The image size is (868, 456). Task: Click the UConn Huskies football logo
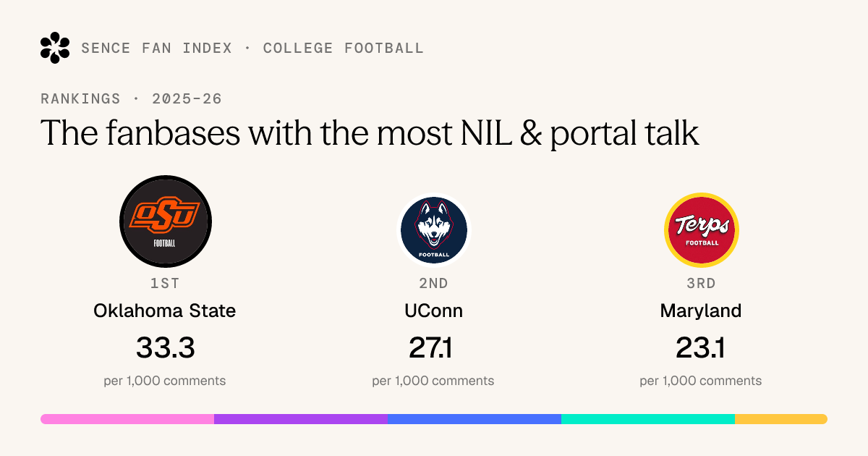[x=433, y=230]
